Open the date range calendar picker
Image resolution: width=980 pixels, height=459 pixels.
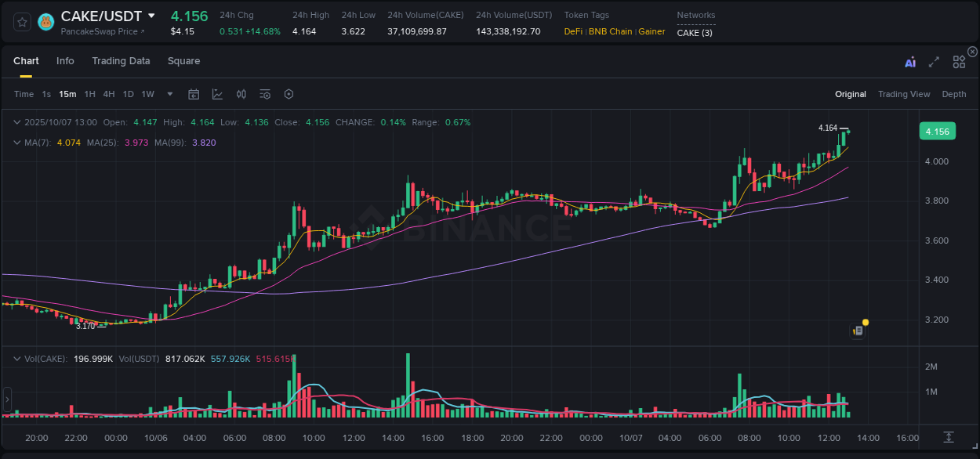tap(194, 94)
